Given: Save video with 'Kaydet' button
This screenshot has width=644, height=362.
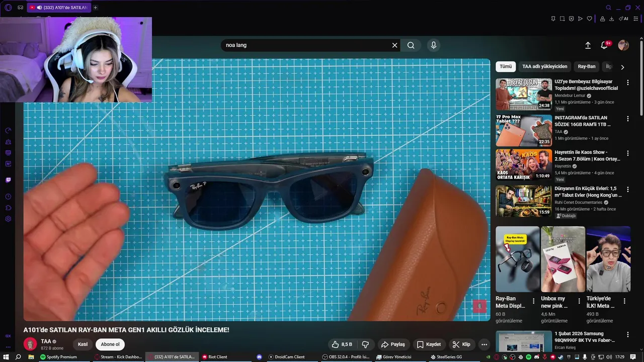Looking at the screenshot, I should (x=429, y=344).
